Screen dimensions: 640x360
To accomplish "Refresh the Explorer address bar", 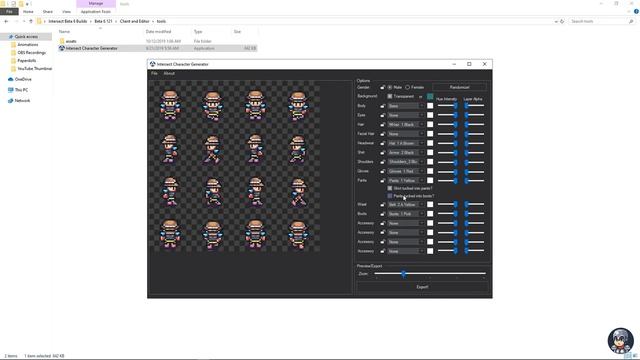I will click(562, 21).
